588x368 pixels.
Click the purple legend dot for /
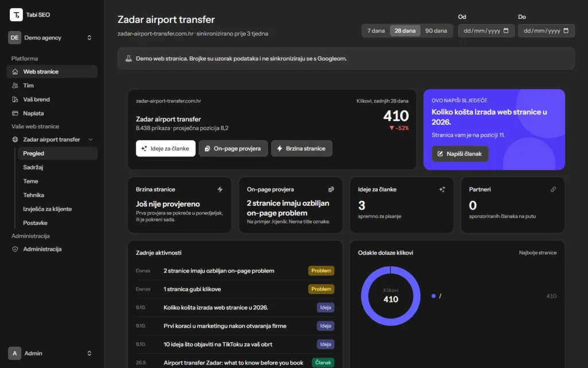pyautogui.click(x=434, y=296)
